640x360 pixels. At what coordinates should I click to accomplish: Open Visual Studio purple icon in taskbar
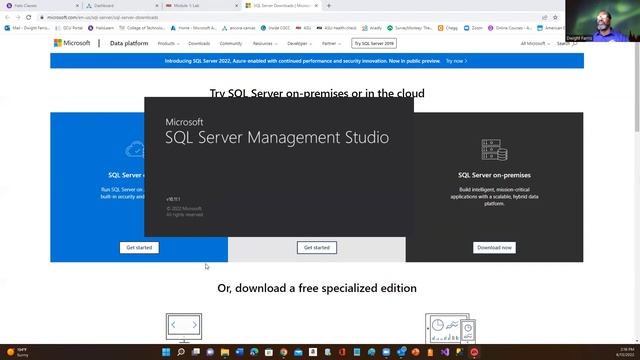coord(445,352)
